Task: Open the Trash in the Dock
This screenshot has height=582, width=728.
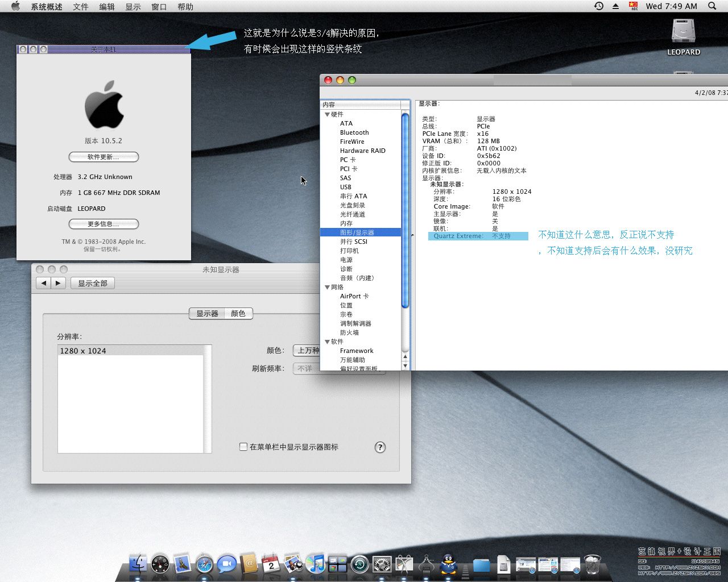Action: pos(592,564)
